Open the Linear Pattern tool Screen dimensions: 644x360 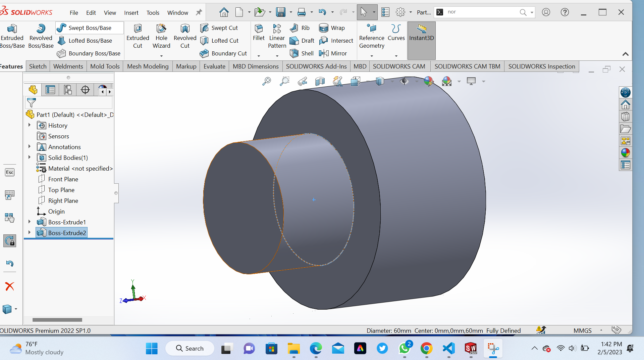pyautogui.click(x=277, y=36)
